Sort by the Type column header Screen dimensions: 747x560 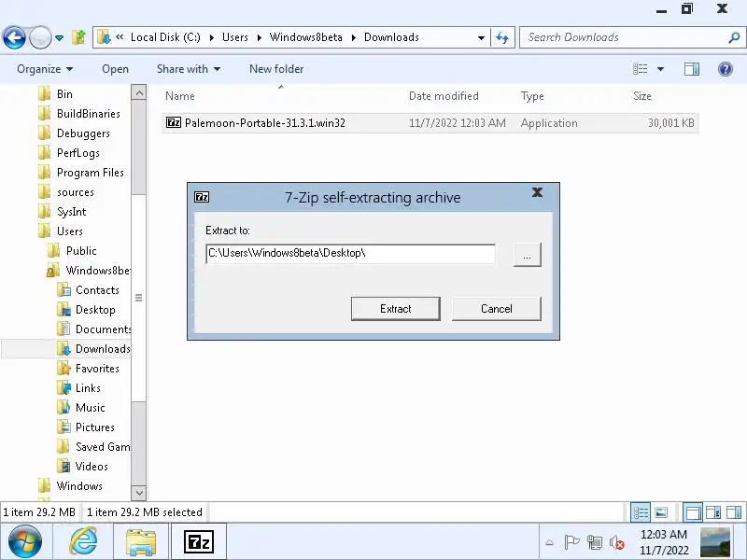532,96
